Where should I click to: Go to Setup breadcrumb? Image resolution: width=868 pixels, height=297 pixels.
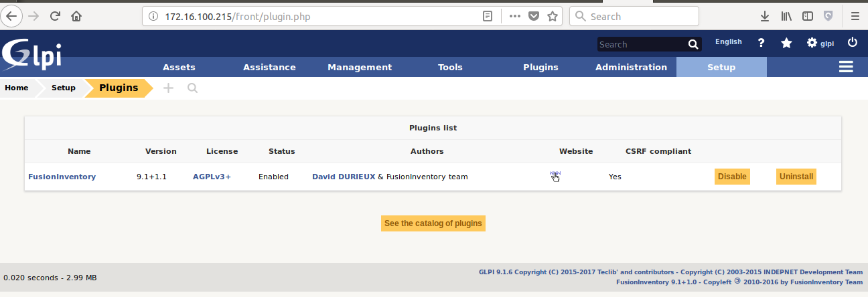tap(64, 88)
